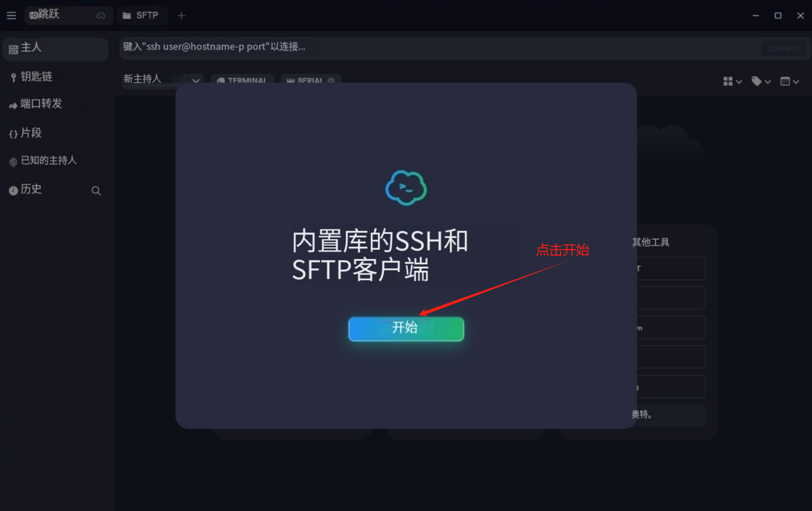Click the 开始 start button

coord(406,329)
